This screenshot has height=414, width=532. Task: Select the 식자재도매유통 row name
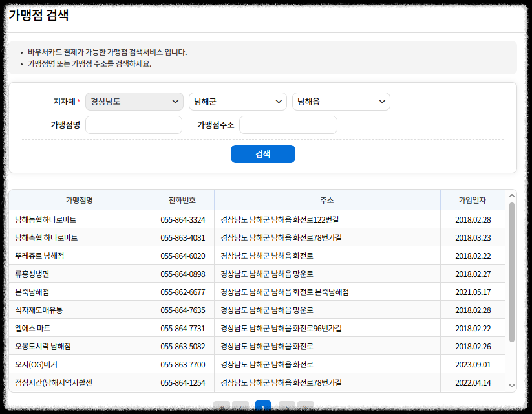point(39,310)
